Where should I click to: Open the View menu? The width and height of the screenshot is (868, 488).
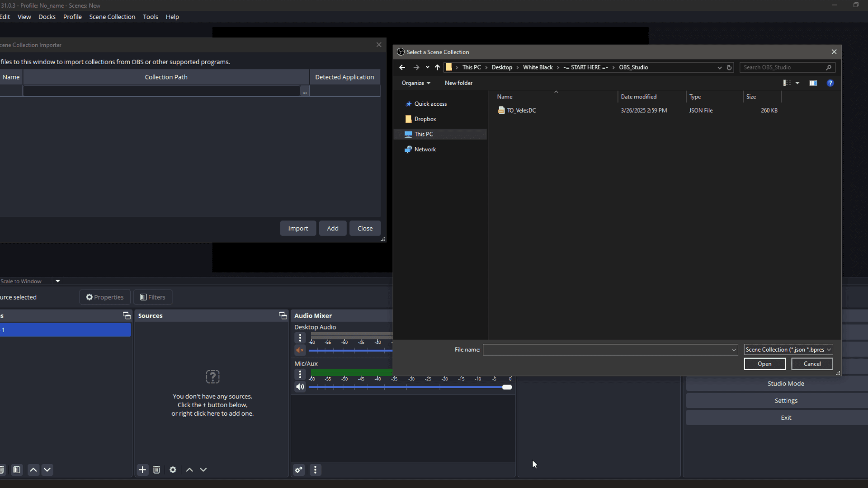tap(24, 17)
